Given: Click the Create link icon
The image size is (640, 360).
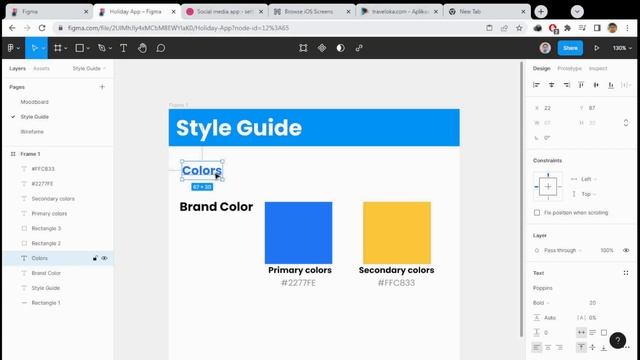Looking at the screenshot, I should [x=359, y=48].
